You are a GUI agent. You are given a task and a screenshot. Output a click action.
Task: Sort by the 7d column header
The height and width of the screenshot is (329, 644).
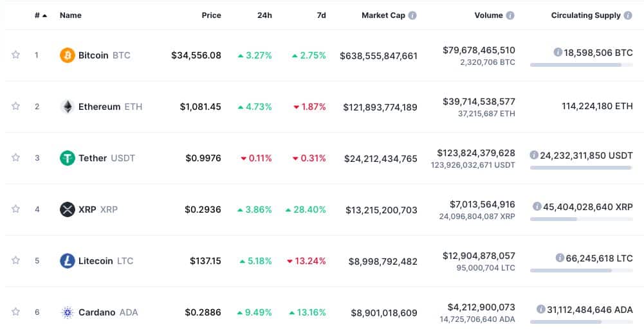pos(321,15)
